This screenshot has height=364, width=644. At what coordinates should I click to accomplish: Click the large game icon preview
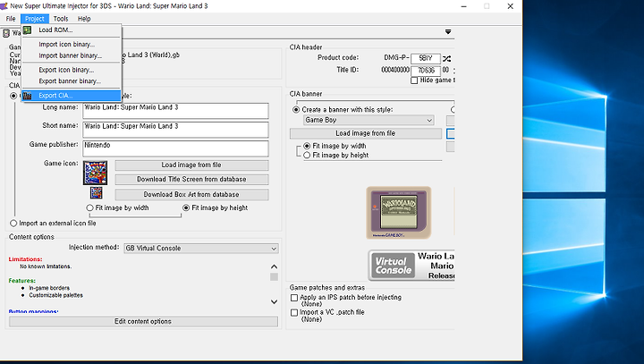[96, 173]
